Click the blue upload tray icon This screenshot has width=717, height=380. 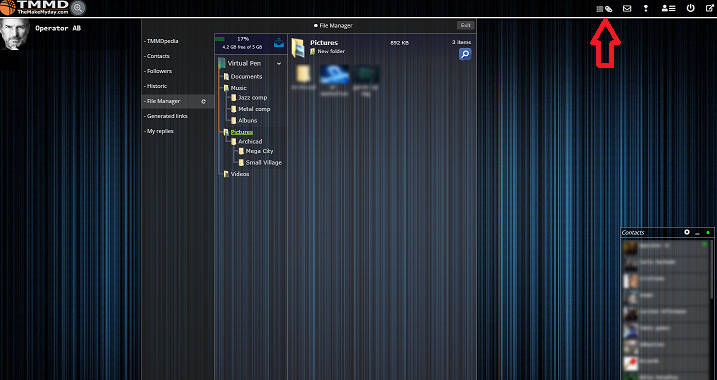click(x=279, y=43)
